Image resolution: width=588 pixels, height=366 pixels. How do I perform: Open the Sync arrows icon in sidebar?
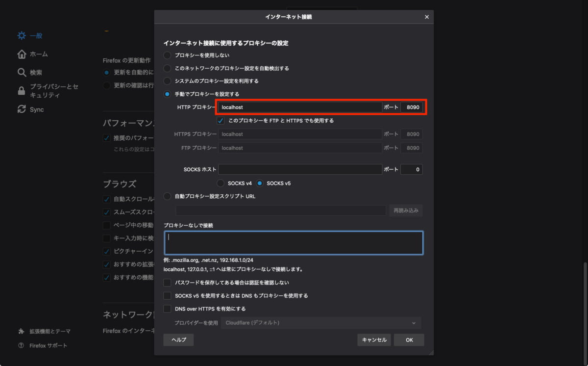22,109
